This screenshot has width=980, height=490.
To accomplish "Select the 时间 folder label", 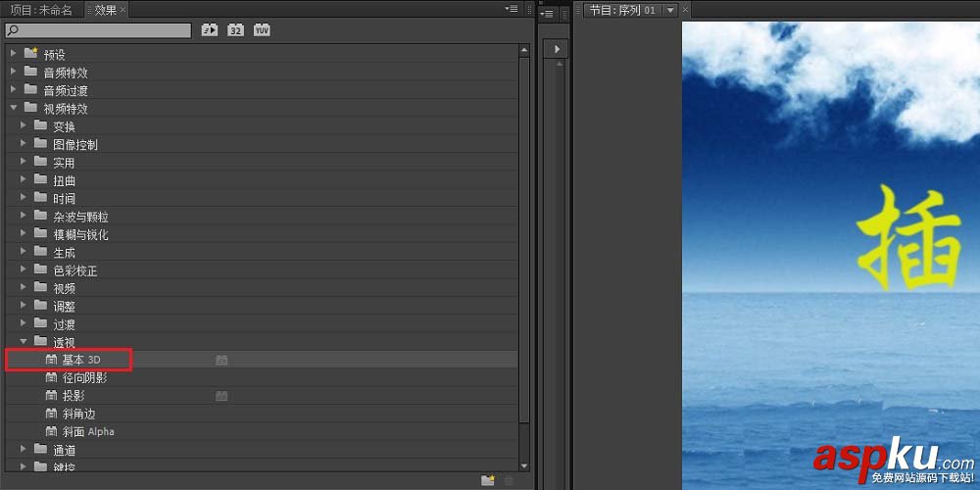I will point(64,198).
